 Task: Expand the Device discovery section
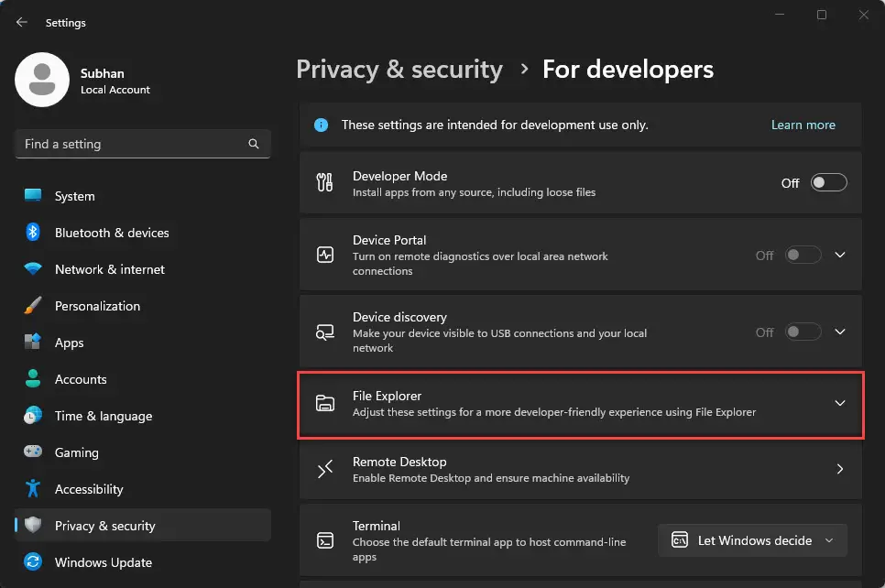840,332
